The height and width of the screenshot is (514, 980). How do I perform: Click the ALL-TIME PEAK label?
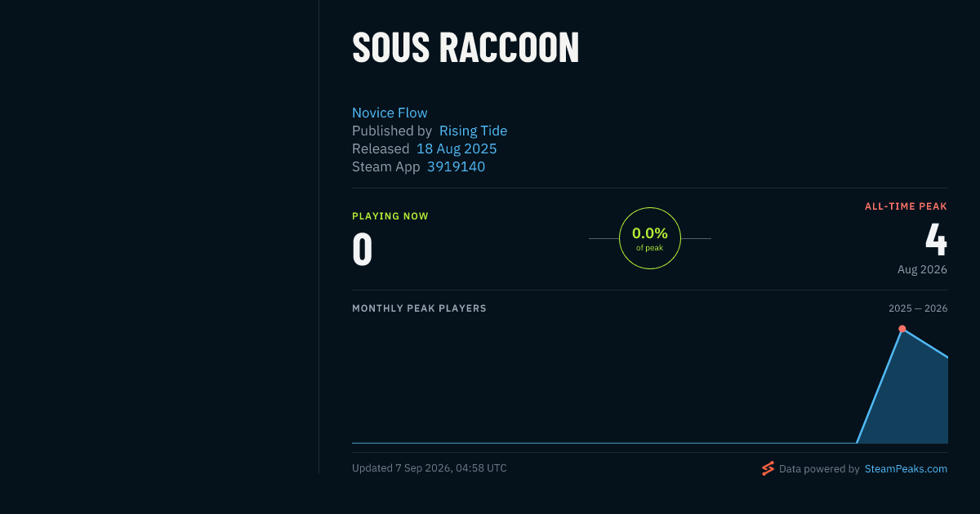(906, 206)
